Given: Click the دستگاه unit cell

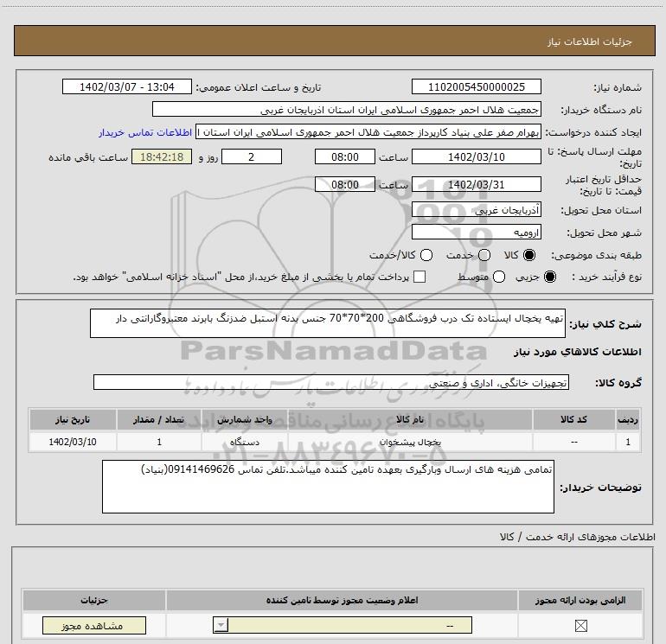Looking at the screenshot, I should pyautogui.click(x=245, y=442).
